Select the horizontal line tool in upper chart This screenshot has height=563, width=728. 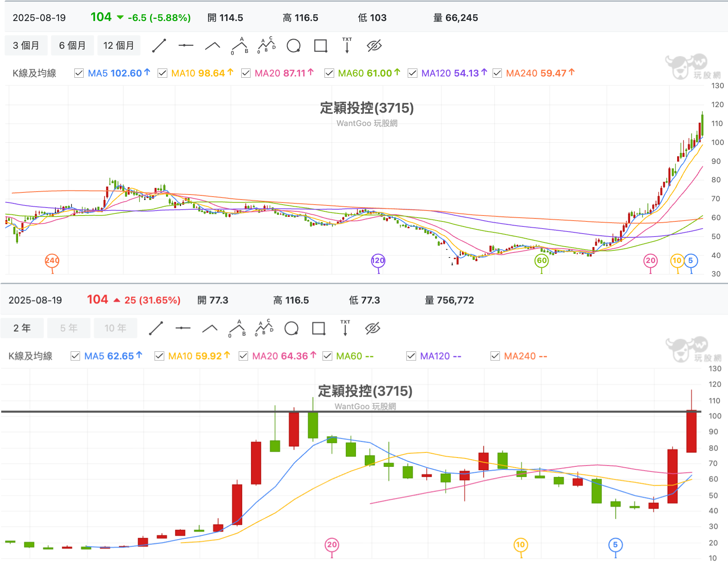click(x=186, y=45)
